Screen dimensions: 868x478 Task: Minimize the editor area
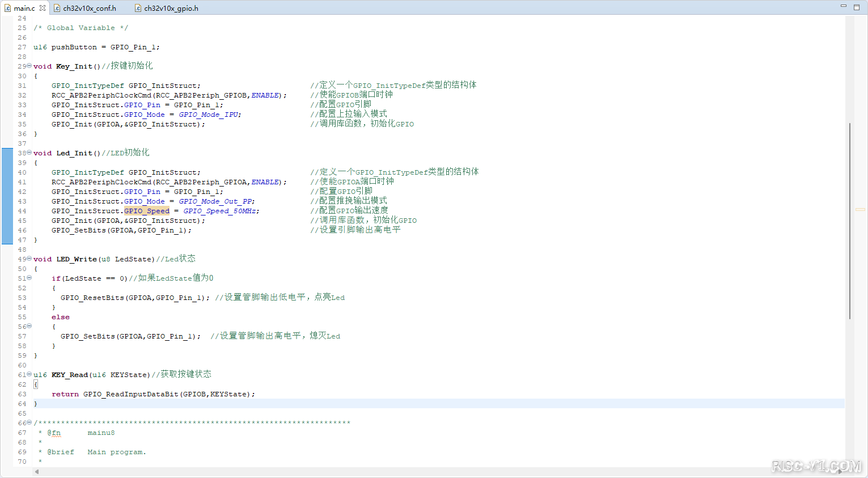click(843, 6)
